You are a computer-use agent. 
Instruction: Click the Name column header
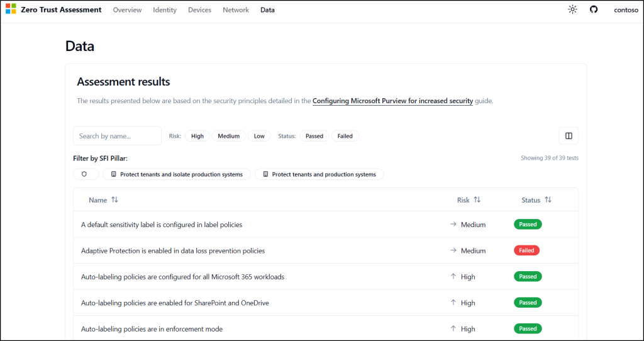(104, 200)
